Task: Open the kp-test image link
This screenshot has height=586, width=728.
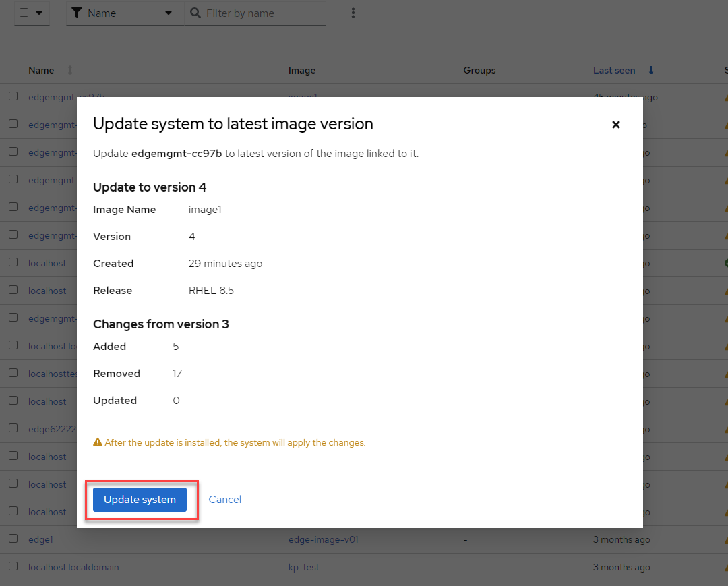Action: pyautogui.click(x=303, y=567)
